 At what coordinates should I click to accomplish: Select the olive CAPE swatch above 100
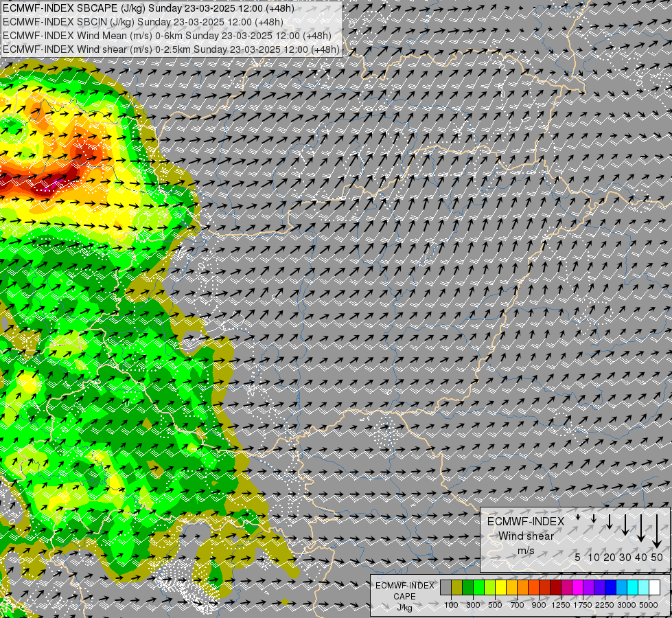pyautogui.click(x=457, y=587)
